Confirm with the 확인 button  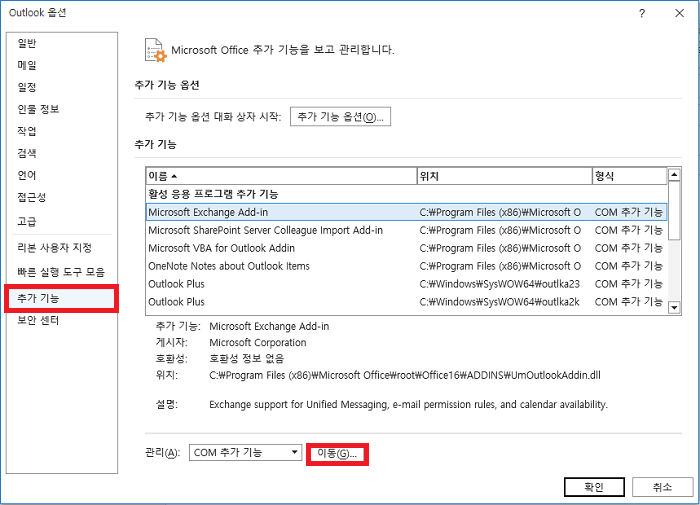point(594,487)
